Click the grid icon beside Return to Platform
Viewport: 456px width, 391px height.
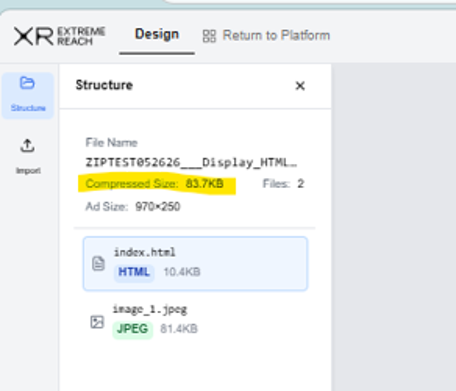209,36
